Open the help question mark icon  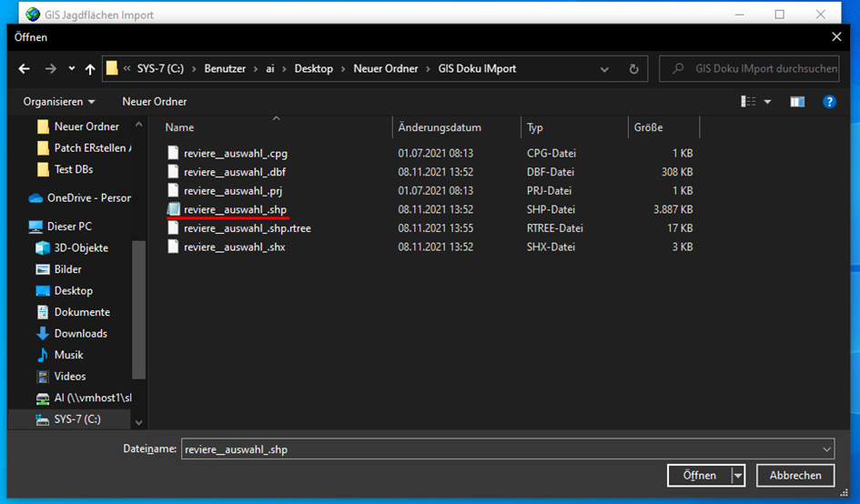tap(829, 102)
